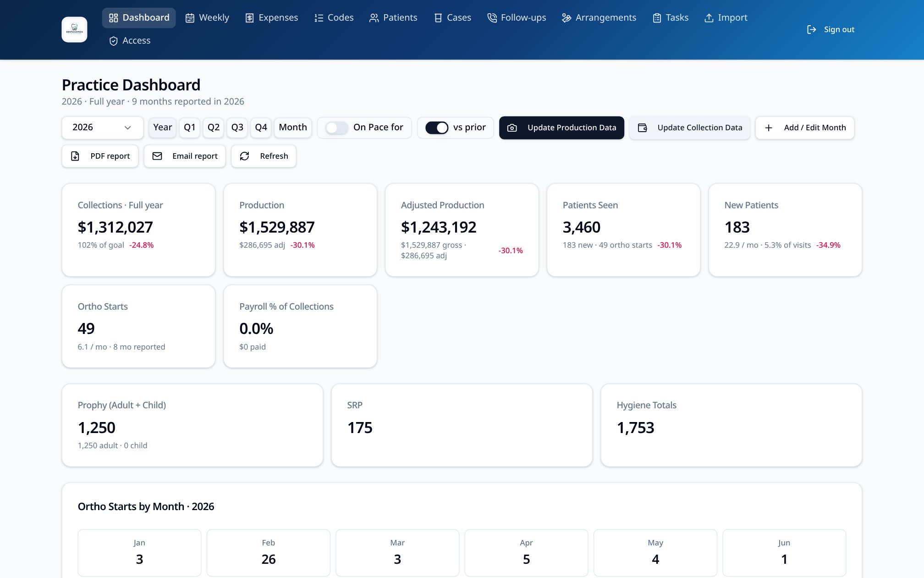Screen dimensions: 924x578
Task: Click the Hygiene Totals 1,753 value
Action: coord(635,428)
